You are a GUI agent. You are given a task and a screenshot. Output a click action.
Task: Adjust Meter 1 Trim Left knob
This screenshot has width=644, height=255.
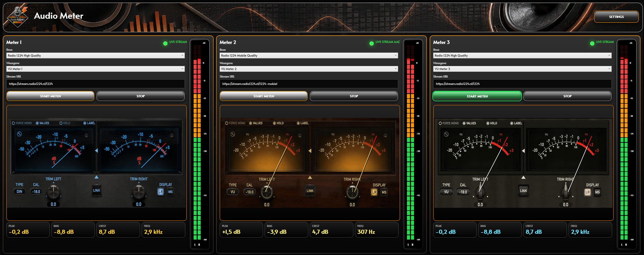click(x=53, y=192)
